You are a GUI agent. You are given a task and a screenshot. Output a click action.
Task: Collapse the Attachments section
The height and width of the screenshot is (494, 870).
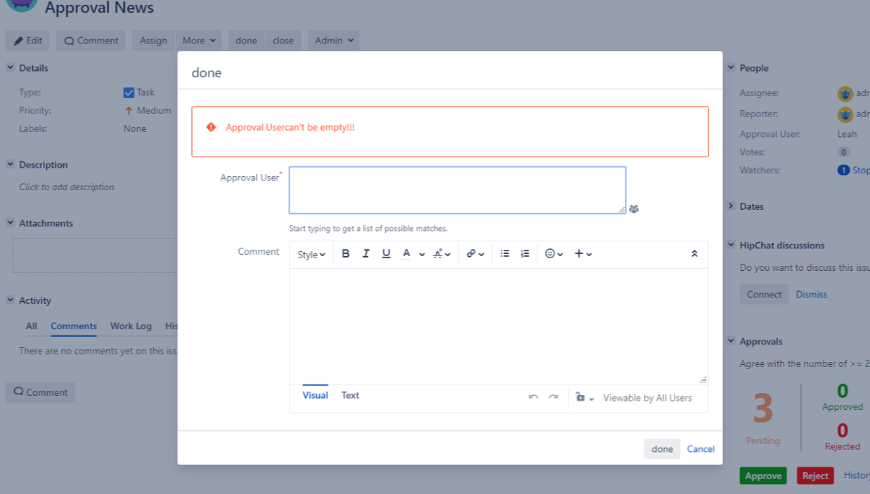(x=10, y=223)
